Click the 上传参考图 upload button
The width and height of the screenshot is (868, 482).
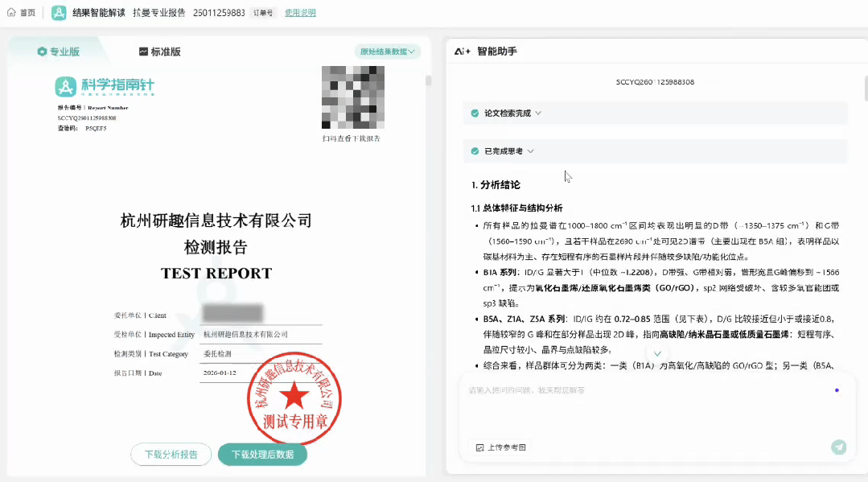coord(500,447)
